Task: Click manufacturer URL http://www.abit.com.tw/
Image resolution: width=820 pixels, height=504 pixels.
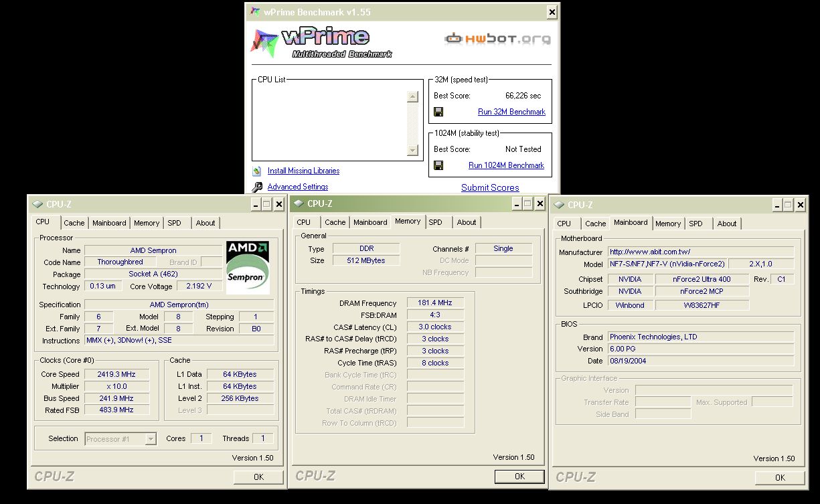Action: click(x=700, y=252)
